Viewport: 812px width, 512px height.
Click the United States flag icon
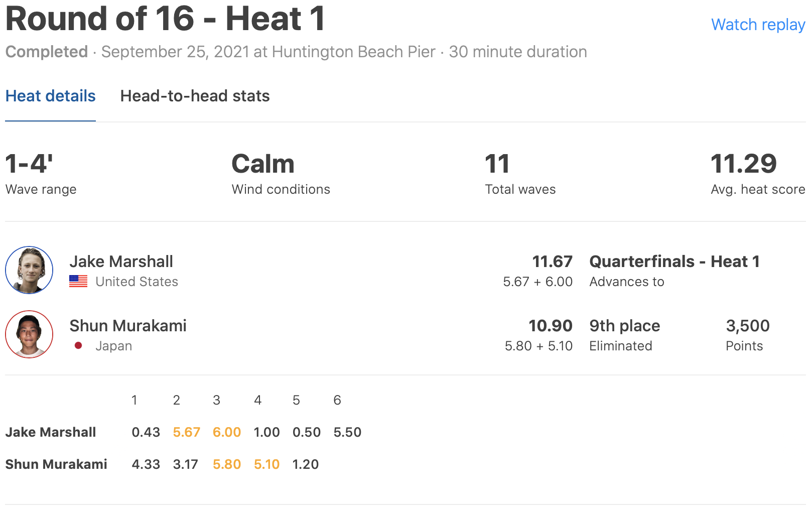point(78,282)
